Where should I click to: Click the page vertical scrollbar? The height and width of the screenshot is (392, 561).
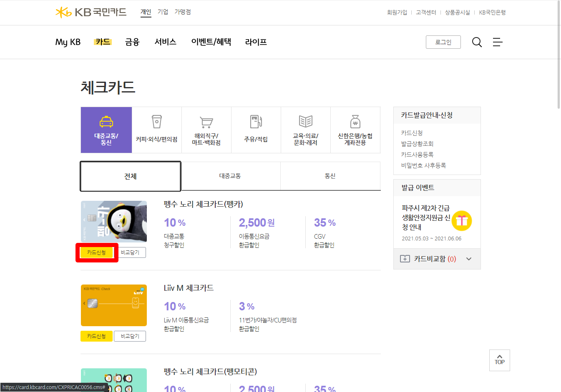[x=559, y=54]
